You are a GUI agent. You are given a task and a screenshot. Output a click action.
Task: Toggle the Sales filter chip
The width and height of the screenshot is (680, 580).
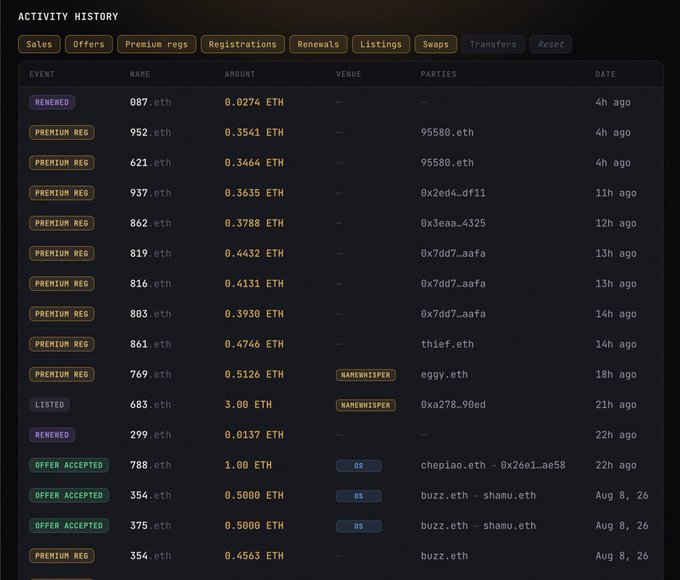point(39,44)
